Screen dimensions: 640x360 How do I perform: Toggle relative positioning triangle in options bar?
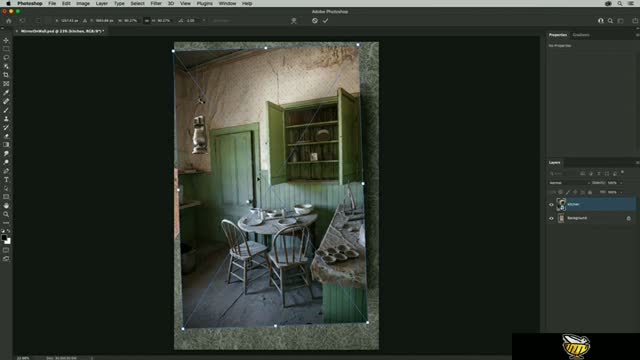coord(85,20)
